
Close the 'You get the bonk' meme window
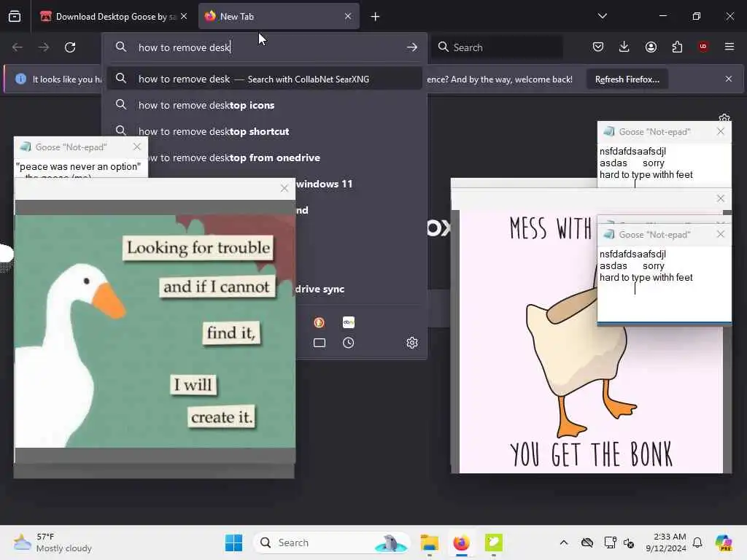[720, 198]
